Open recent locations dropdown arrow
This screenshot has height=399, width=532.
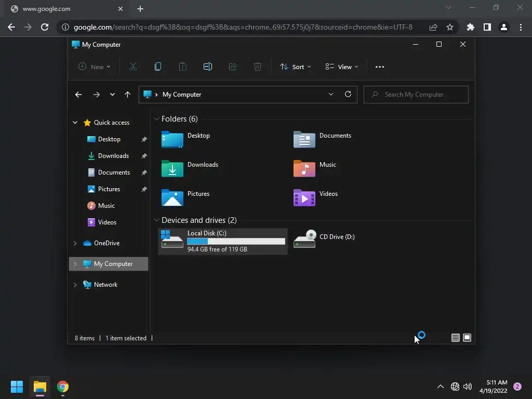pos(112,95)
